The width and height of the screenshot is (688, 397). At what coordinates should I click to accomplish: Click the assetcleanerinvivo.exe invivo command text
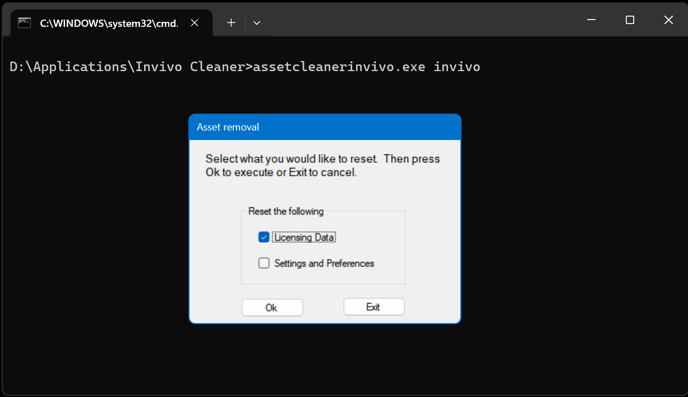point(366,67)
